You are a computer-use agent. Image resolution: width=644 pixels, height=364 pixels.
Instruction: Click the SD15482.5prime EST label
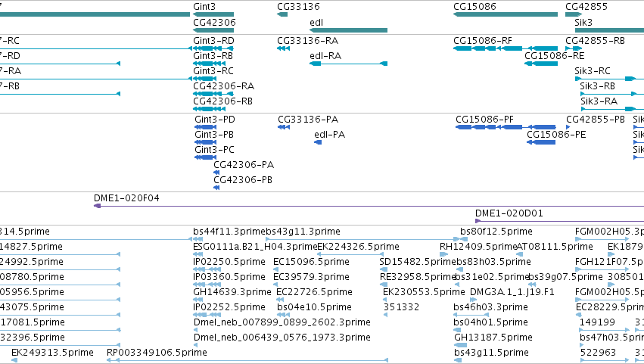[418, 262]
